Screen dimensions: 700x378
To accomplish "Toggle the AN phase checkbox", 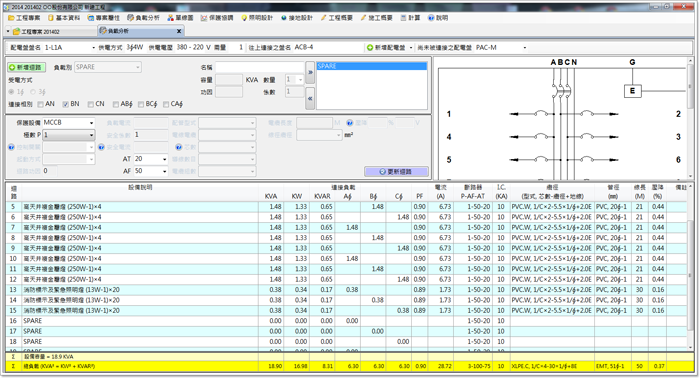I will (x=41, y=104).
